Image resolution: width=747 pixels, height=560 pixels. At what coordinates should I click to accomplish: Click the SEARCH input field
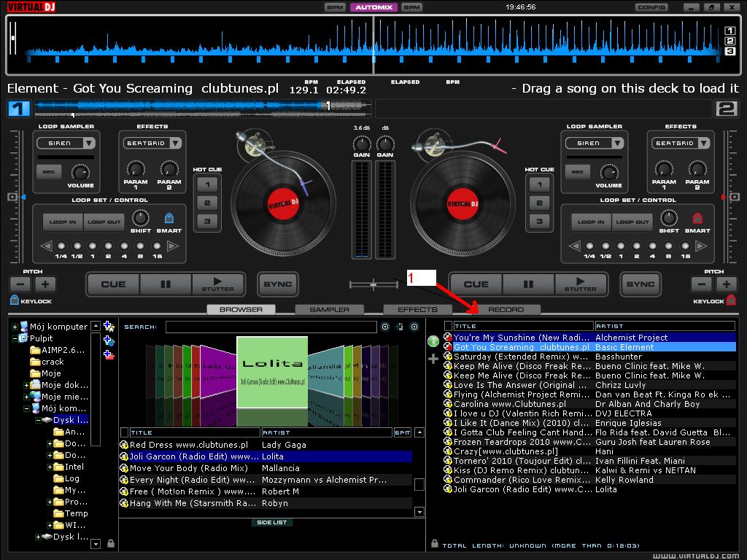271,327
